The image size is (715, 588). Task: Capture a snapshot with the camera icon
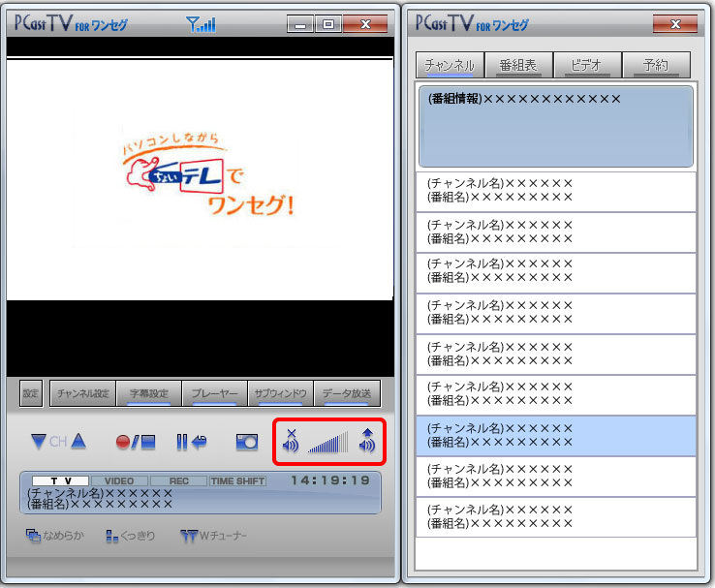247,442
